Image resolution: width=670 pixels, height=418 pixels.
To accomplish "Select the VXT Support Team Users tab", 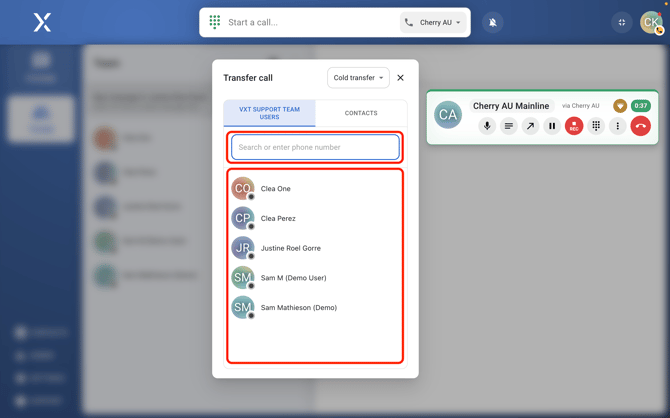I will click(270, 113).
